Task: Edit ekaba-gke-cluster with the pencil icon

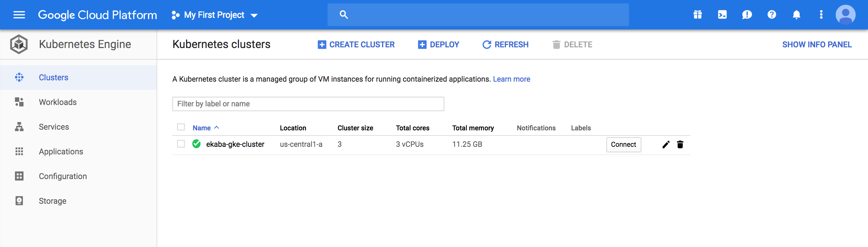Action: [666, 144]
